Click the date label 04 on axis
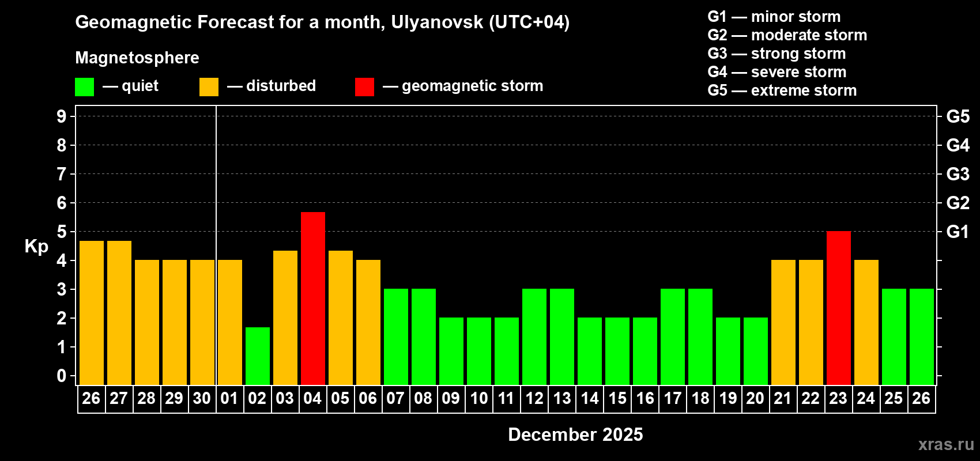The image size is (980, 461). click(312, 398)
